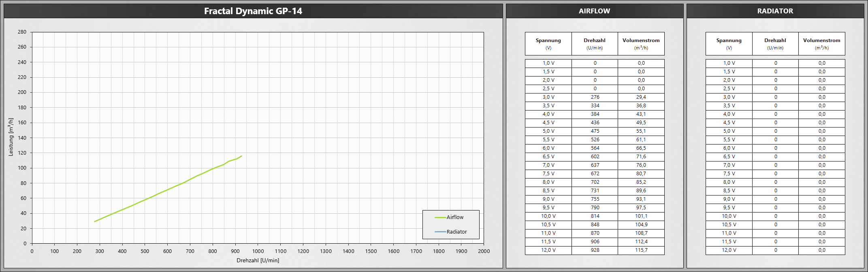
Task: Select the RADIATOR panel header
Action: [775, 11]
